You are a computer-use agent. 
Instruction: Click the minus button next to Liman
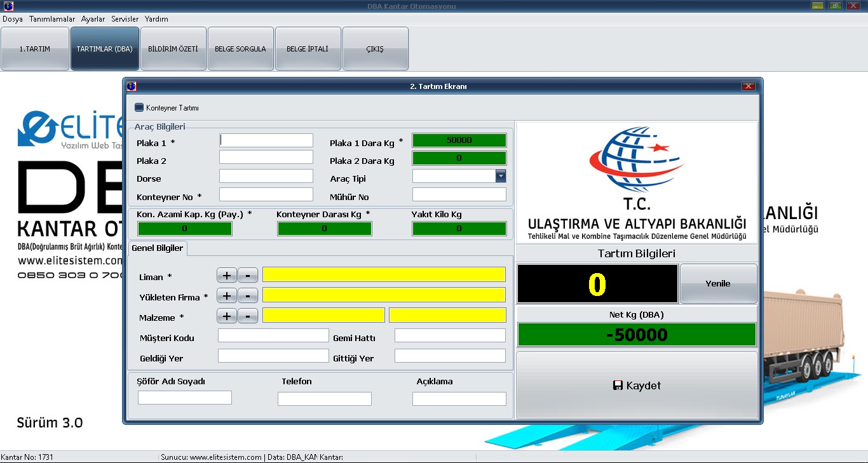[248, 275]
